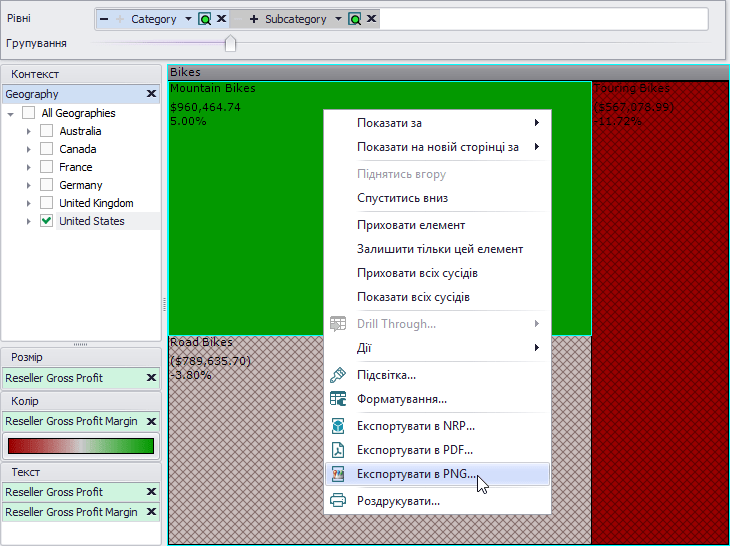
Task: Expand the Subcategory level with the plus icon
Action: click(254, 19)
